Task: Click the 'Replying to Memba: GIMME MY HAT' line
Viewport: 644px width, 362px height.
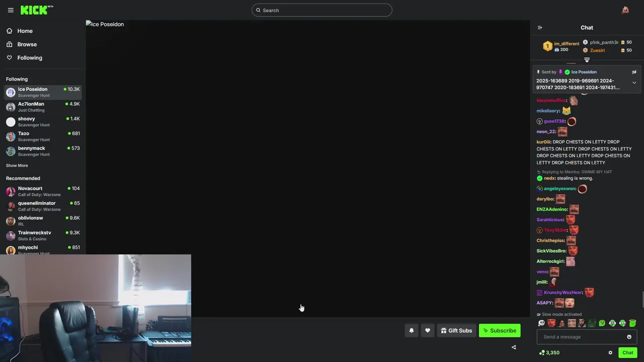Action: tap(574, 172)
